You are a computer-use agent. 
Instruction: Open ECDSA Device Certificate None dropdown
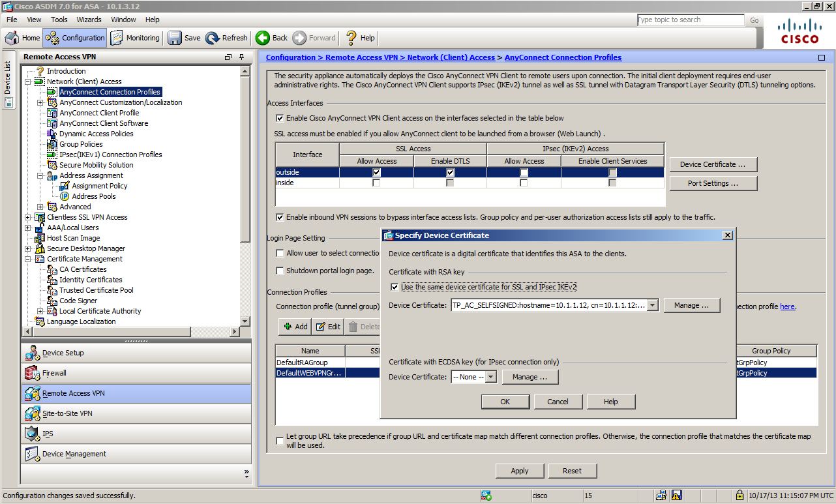pyautogui.click(x=491, y=377)
